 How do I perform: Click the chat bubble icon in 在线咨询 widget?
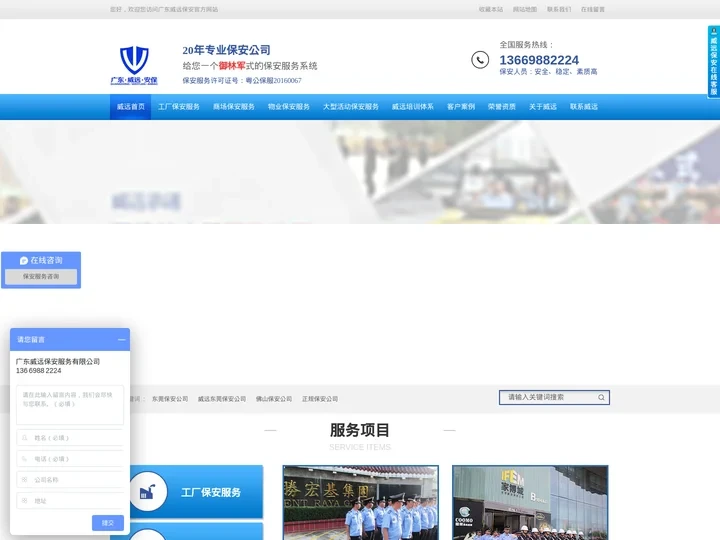pyautogui.click(x=24, y=261)
